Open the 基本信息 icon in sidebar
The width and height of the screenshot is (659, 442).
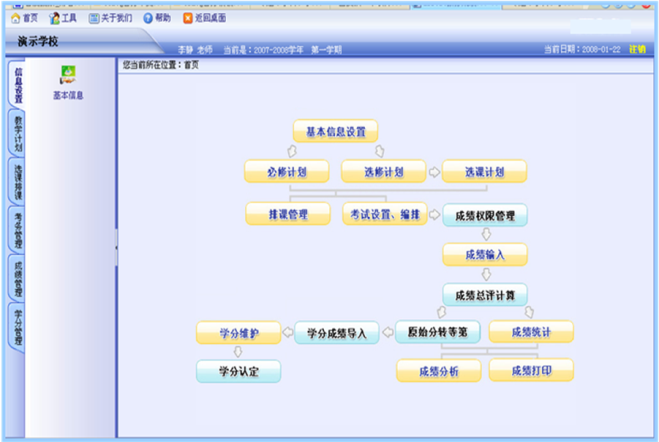pos(68,82)
